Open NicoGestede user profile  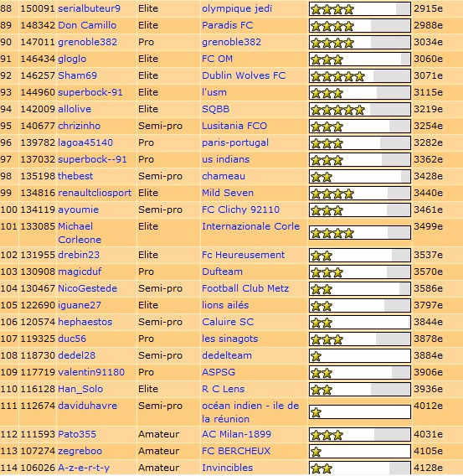87,288
